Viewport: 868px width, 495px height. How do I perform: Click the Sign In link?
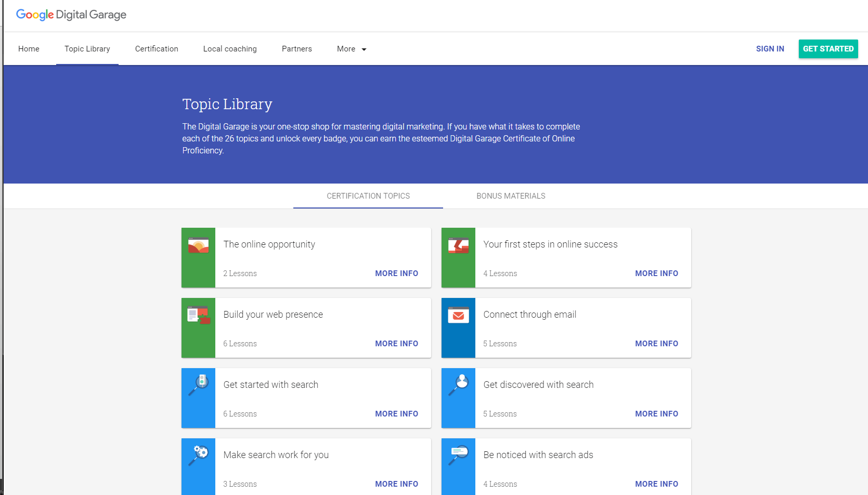(x=770, y=49)
